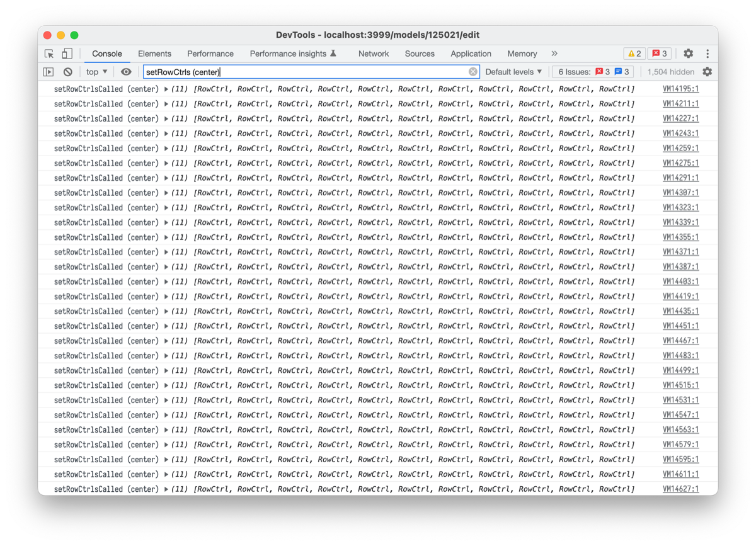Switch to the Performance tab
Image resolution: width=756 pixels, height=546 pixels.
210,54
